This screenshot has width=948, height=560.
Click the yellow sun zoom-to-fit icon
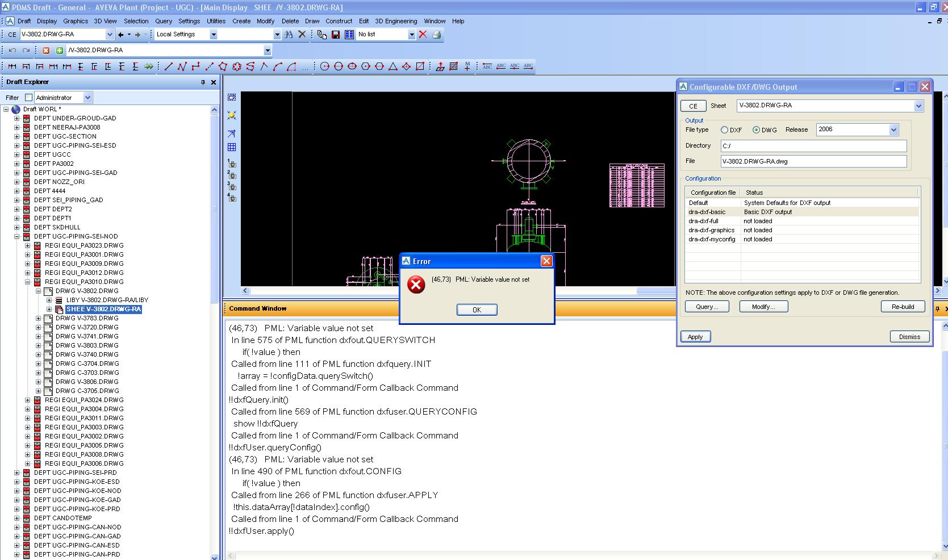[x=232, y=115]
